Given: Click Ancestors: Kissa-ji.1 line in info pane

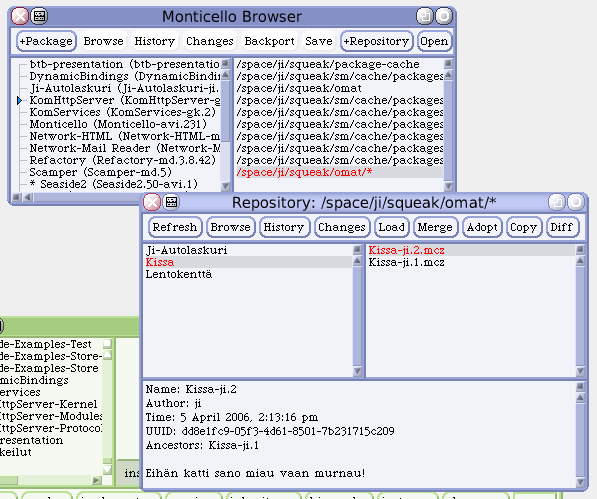Looking at the screenshot, I should pyautogui.click(x=202, y=445).
